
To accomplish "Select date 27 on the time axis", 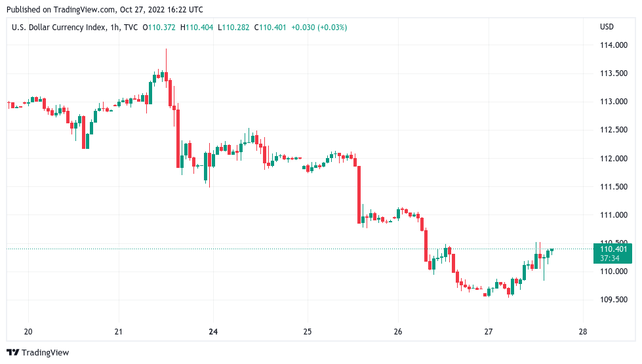I will tap(488, 331).
